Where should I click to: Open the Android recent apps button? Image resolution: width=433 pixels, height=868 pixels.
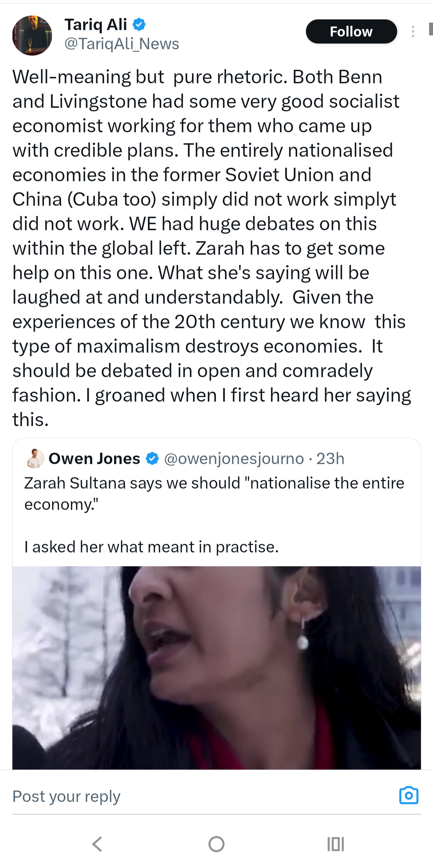click(x=335, y=844)
